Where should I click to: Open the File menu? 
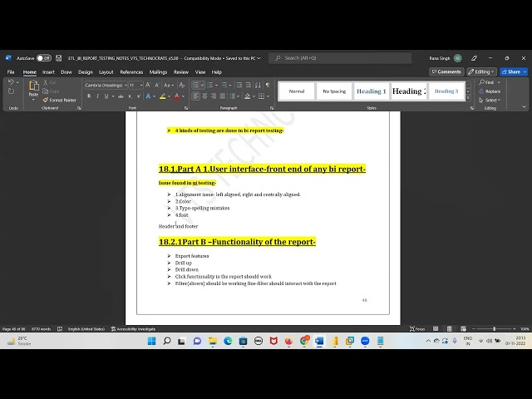[x=11, y=72]
